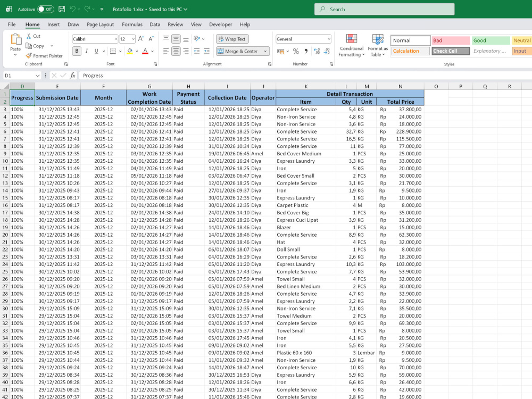Click the Excel app icon in title bar

click(9, 9)
